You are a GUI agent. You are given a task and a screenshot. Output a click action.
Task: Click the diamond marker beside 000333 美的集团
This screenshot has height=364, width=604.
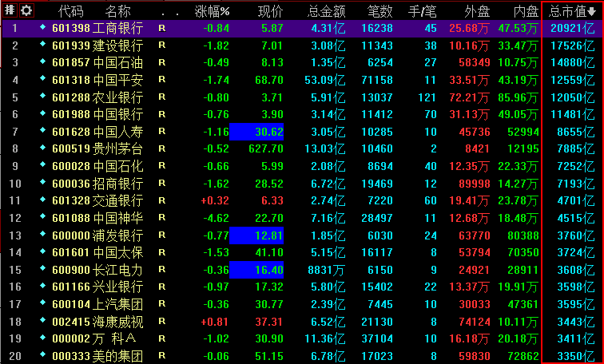pos(43,354)
